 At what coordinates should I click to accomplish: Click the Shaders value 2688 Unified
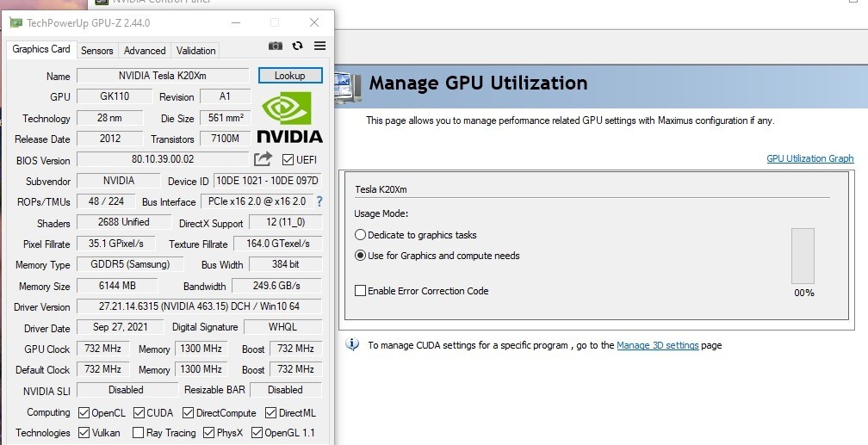point(124,222)
